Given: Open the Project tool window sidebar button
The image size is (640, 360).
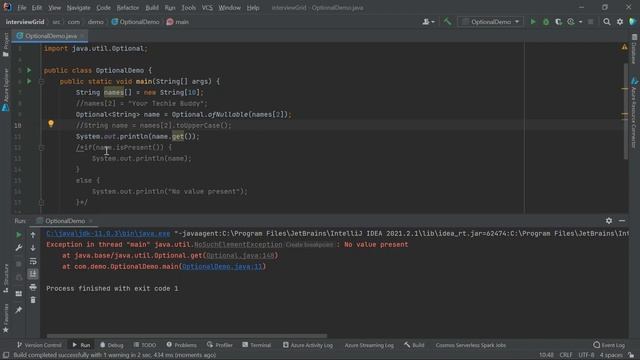Looking at the screenshot, I should 5,44.
